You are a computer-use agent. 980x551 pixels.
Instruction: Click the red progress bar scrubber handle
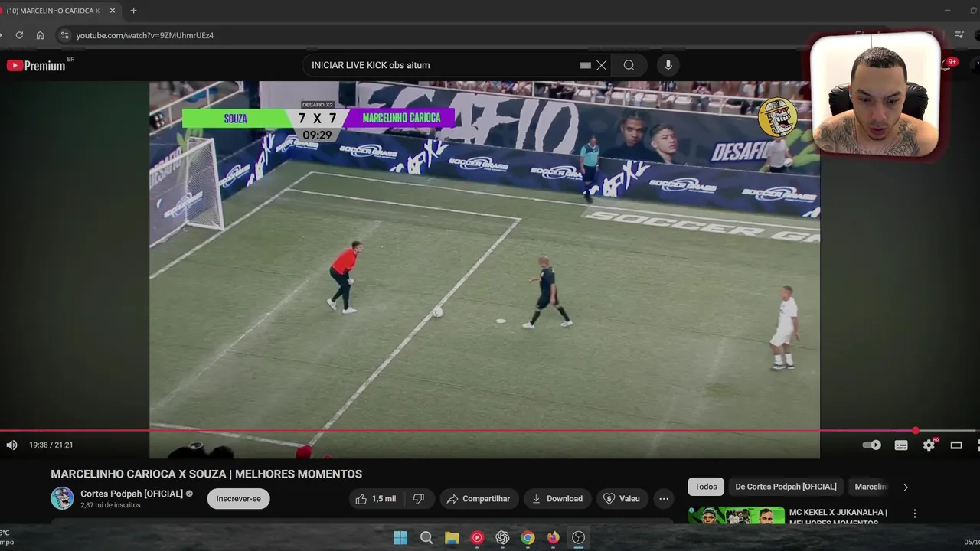tap(916, 431)
